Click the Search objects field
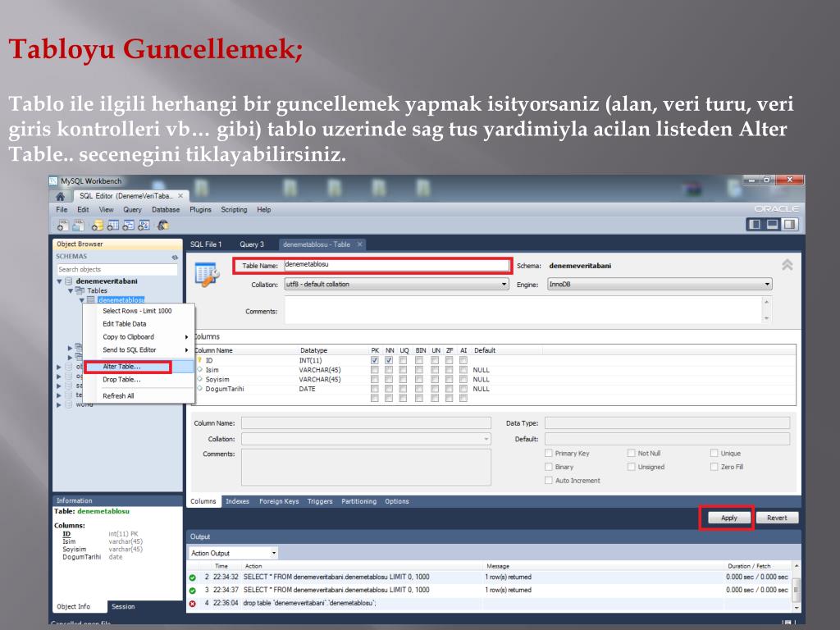The image size is (840, 630). [117, 269]
